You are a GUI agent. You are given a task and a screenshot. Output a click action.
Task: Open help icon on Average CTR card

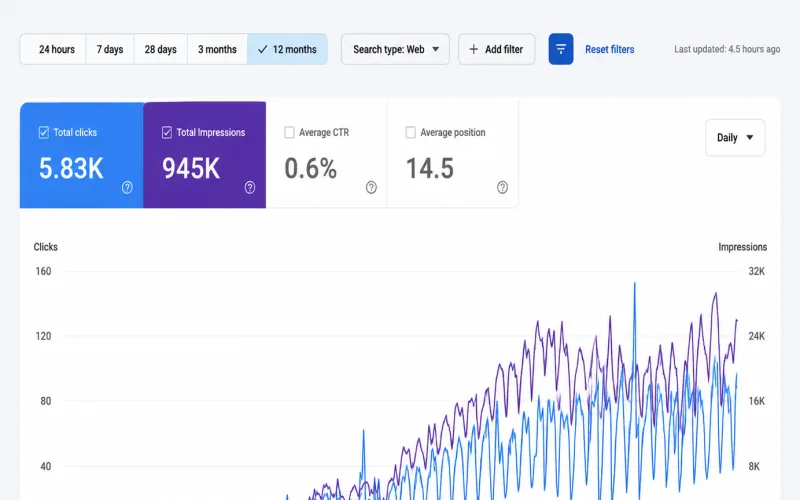[371, 187]
